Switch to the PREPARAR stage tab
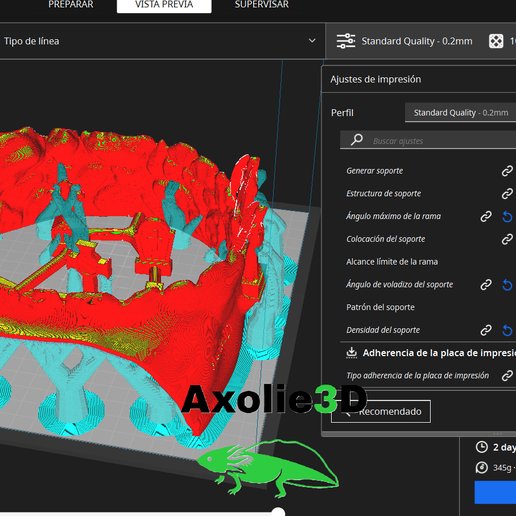 pos(71,5)
